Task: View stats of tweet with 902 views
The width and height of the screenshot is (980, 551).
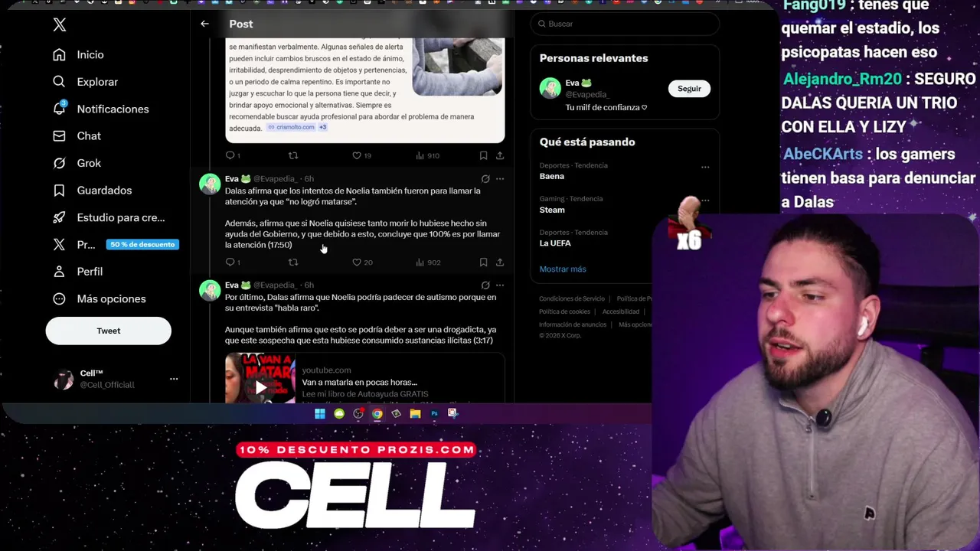Action: point(428,262)
